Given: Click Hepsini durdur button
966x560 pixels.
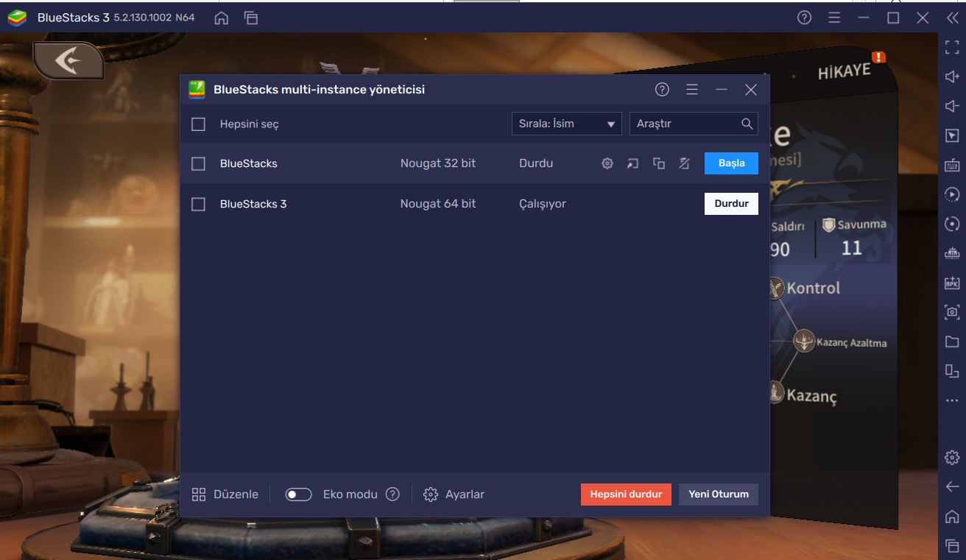Looking at the screenshot, I should click(626, 495).
